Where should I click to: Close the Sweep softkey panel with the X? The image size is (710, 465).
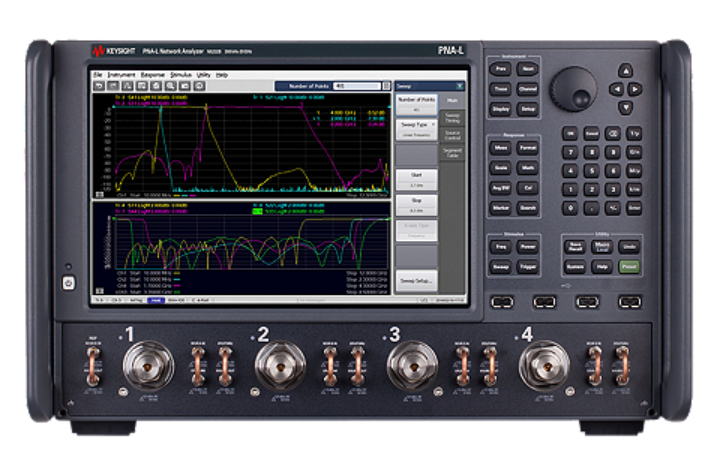(460, 86)
